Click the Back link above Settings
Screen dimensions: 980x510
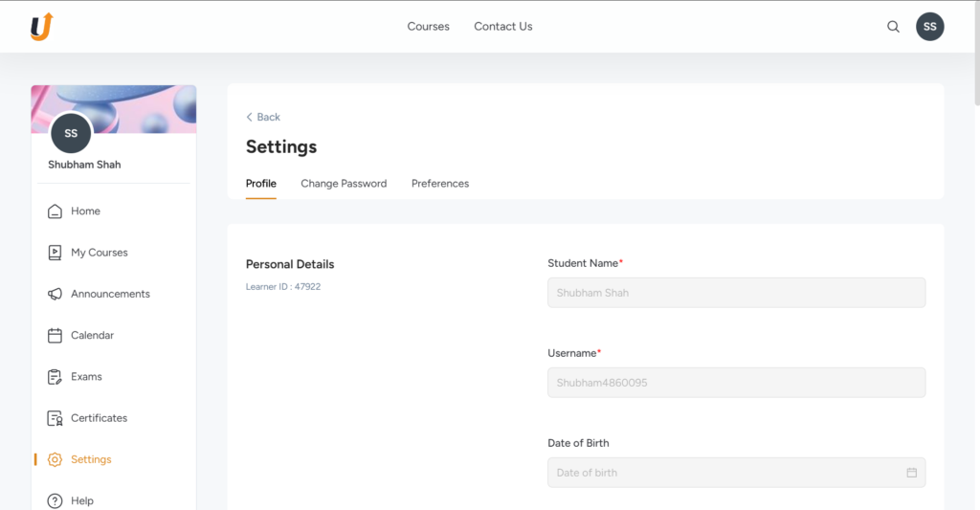(263, 117)
